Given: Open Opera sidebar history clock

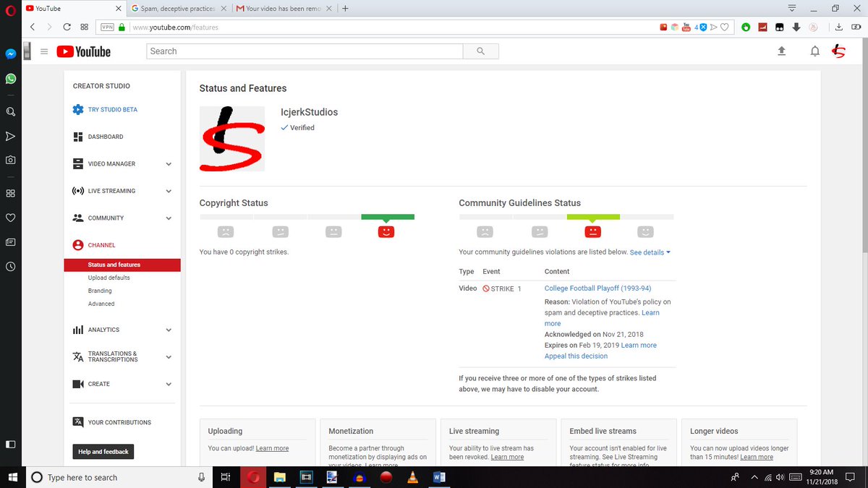Looking at the screenshot, I should (11, 266).
